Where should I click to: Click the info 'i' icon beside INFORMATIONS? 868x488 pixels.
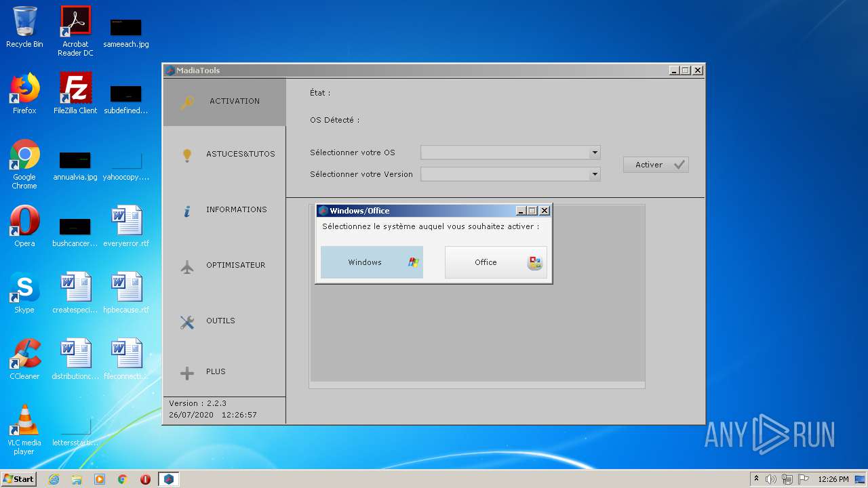click(187, 211)
